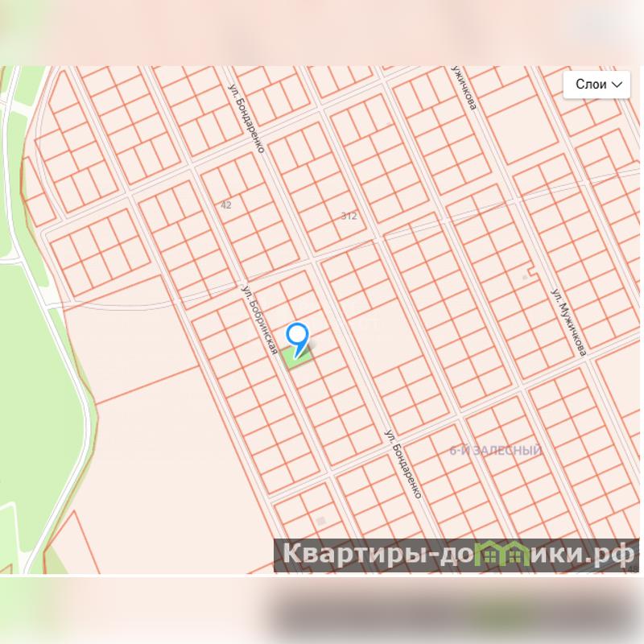The height and width of the screenshot is (644, 644).
Task: Click the green house icons in watermark
Action: click(x=502, y=554)
